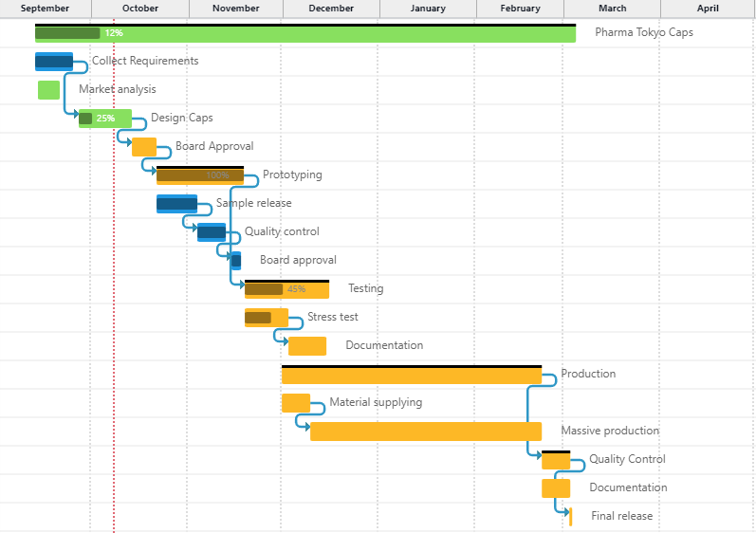Select the blue Collect Requirements task bar

tap(54, 62)
